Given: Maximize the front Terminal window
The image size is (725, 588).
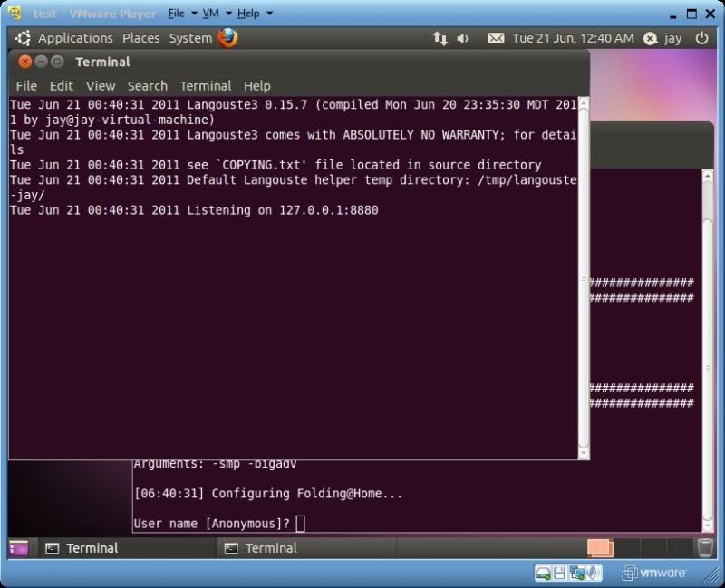Looking at the screenshot, I should point(57,62).
